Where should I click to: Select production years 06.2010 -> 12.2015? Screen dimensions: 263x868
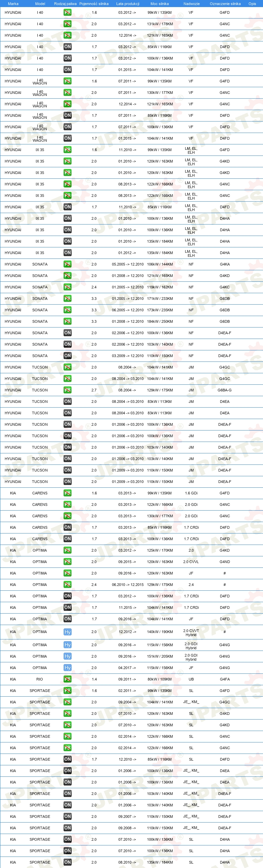127,585
